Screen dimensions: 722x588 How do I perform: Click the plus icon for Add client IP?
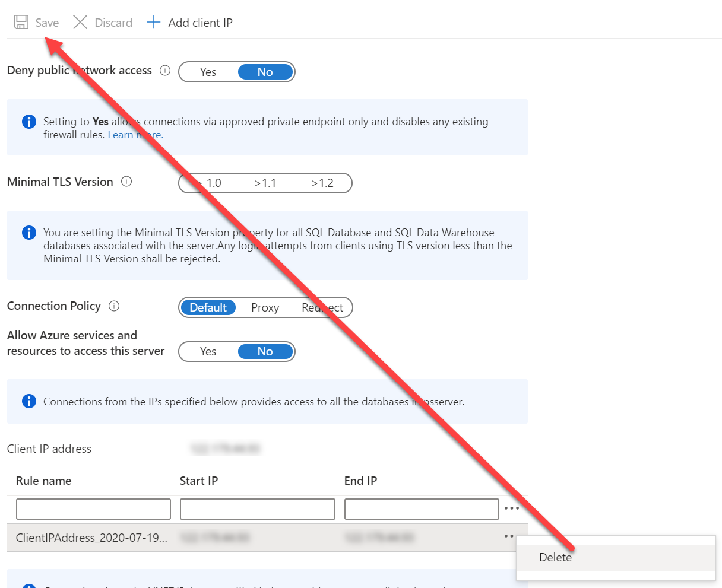click(154, 23)
